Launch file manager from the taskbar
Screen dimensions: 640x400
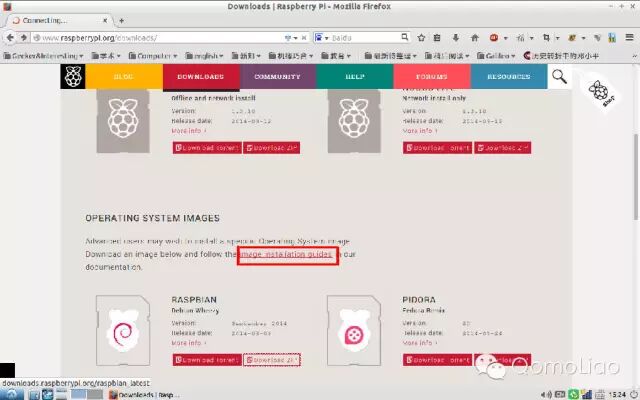[35, 395]
